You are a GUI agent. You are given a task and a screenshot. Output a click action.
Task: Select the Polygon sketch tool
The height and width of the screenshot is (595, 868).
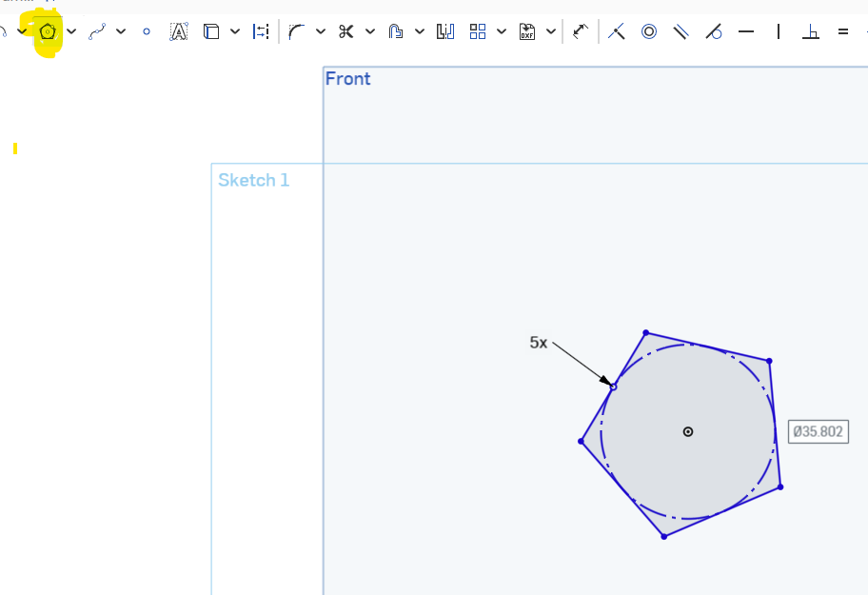pyautogui.click(x=48, y=31)
